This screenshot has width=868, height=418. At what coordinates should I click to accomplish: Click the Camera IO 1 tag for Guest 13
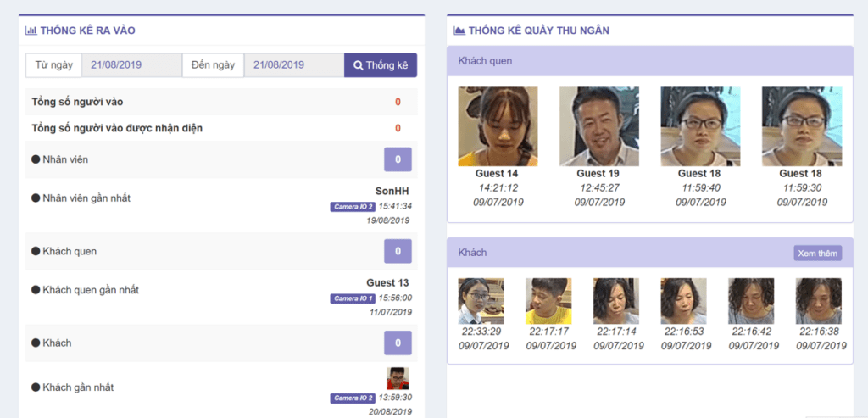352,298
